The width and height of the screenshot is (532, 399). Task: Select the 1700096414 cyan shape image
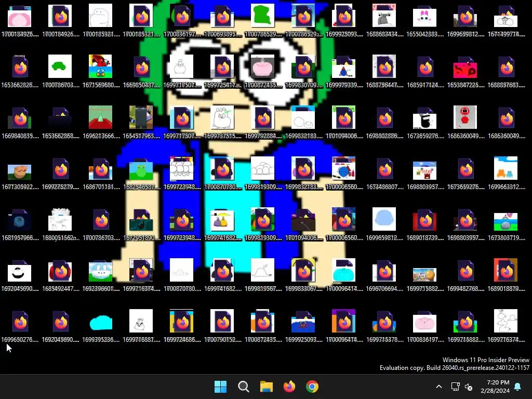(x=344, y=271)
